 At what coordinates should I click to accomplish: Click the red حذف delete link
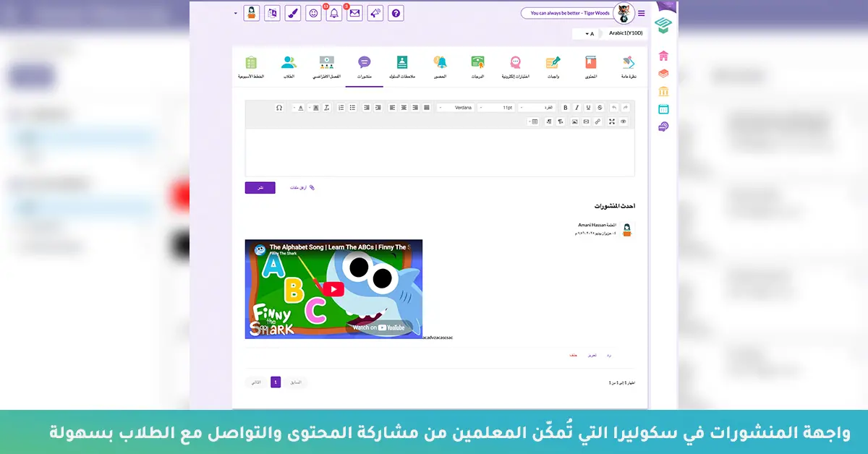(573, 356)
